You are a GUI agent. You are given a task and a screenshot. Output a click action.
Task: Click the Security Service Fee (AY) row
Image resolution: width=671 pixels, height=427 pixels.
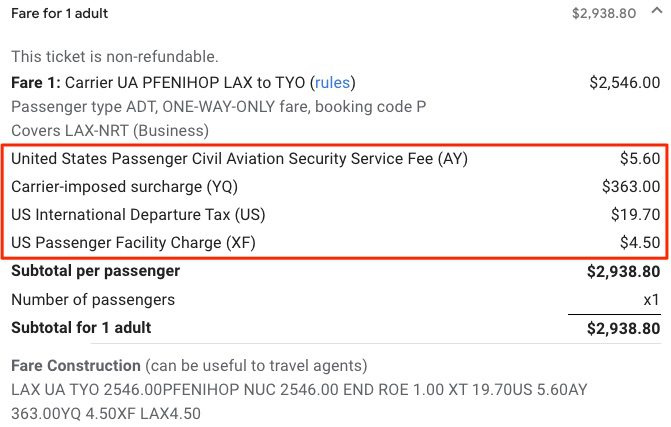(336, 159)
